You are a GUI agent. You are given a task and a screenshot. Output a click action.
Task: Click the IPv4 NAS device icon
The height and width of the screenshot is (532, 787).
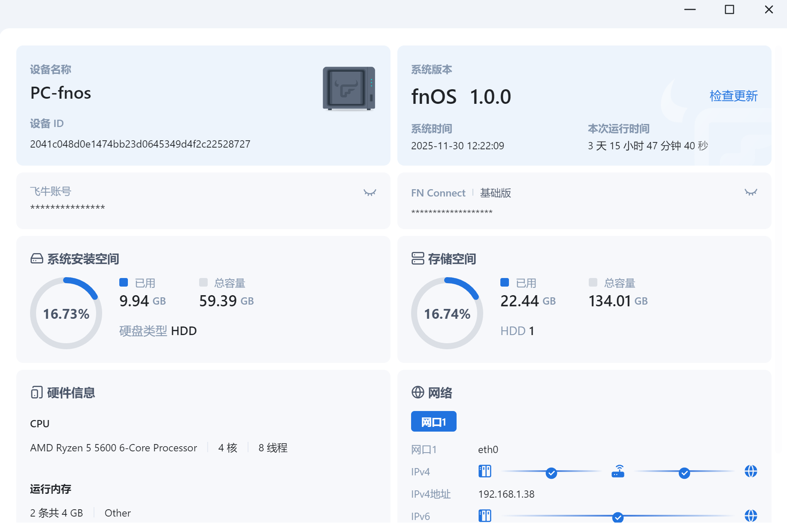click(x=485, y=472)
